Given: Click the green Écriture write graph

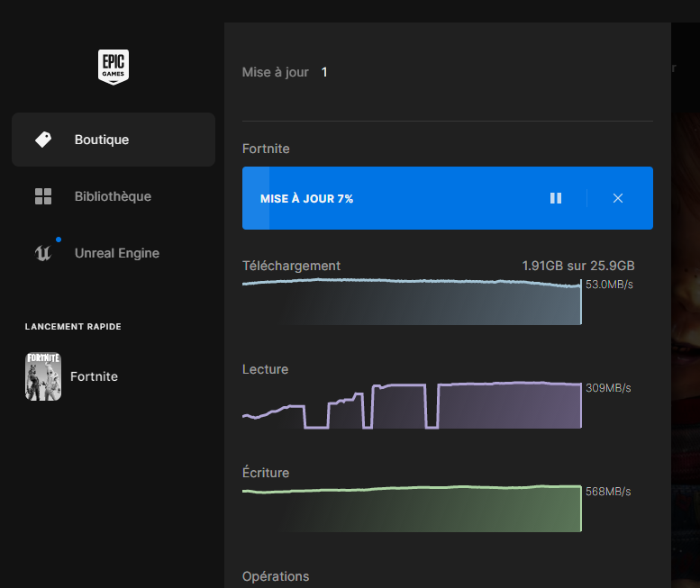Looking at the screenshot, I should coord(412,509).
